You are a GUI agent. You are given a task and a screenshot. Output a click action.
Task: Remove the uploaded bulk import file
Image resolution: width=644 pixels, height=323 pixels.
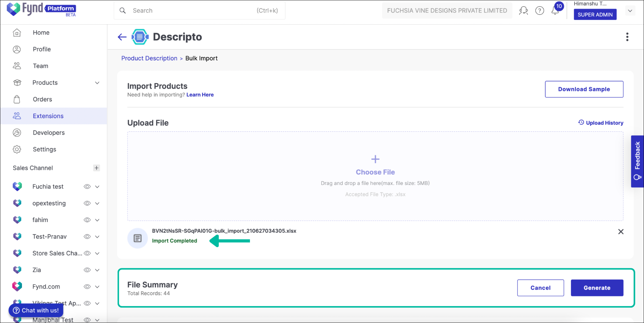pyautogui.click(x=621, y=232)
